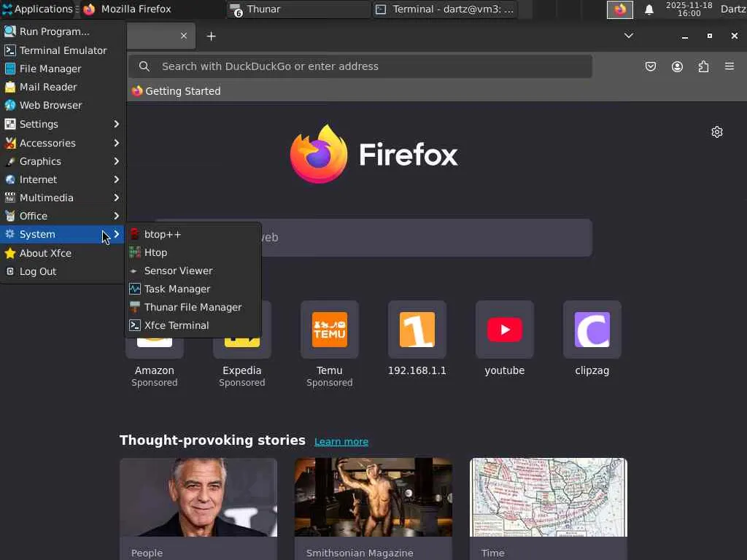Expand the Internet submenu arrow
747x560 pixels.
tap(116, 179)
